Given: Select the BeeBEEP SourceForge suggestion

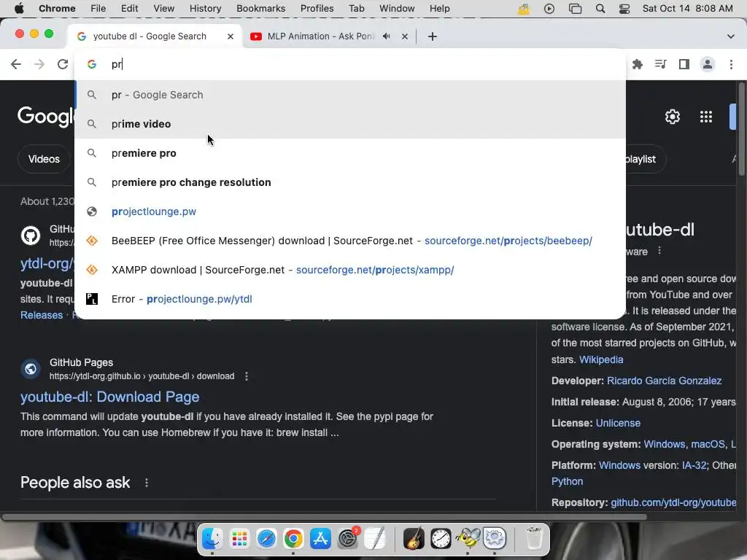Looking at the screenshot, I should 350,241.
